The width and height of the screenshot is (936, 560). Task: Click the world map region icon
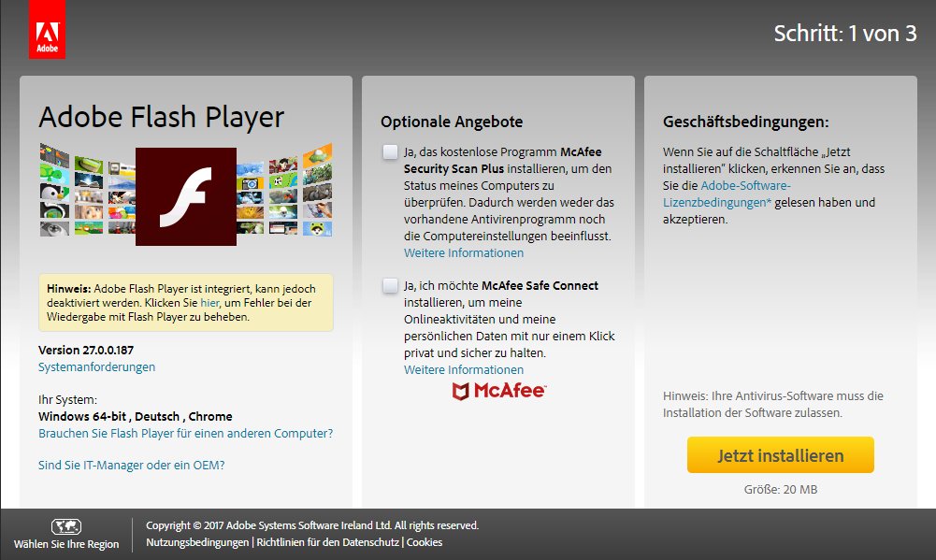pos(66,526)
